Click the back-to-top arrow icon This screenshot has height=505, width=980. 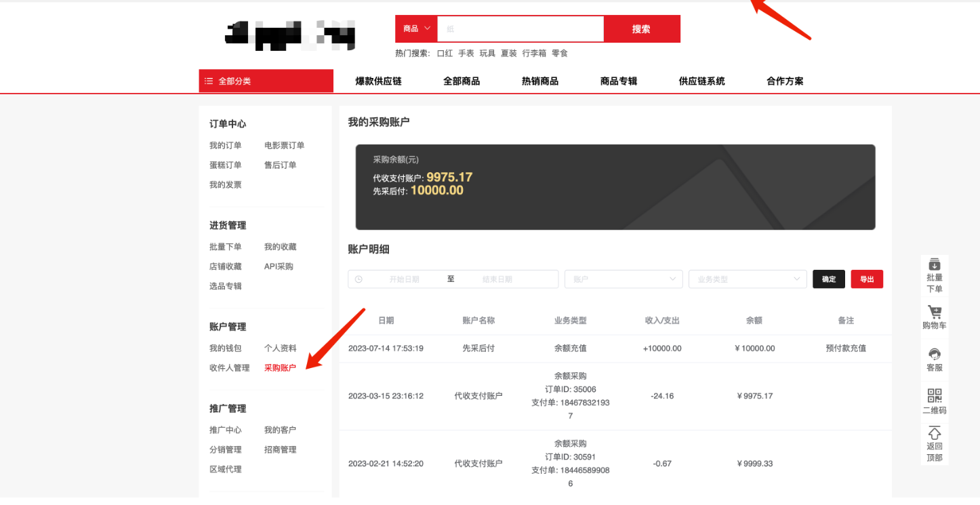point(935,432)
